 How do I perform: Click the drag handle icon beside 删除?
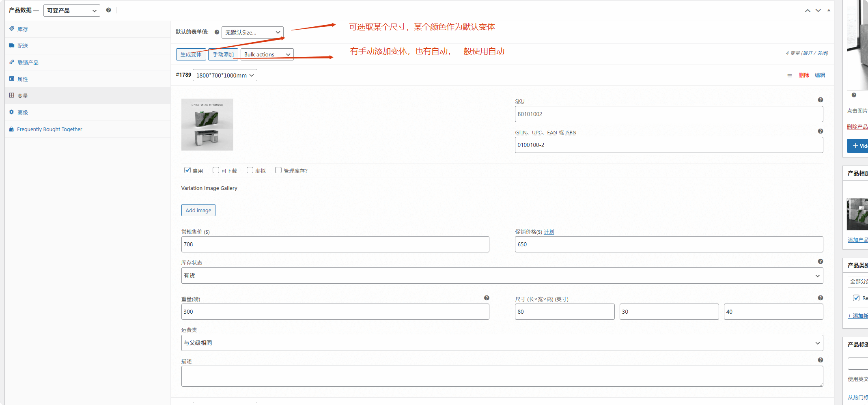(789, 75)
